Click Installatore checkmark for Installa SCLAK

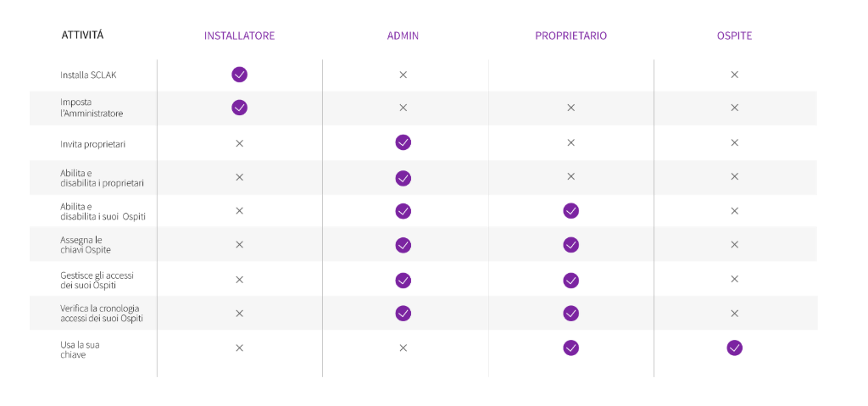(x=239, y=75)
